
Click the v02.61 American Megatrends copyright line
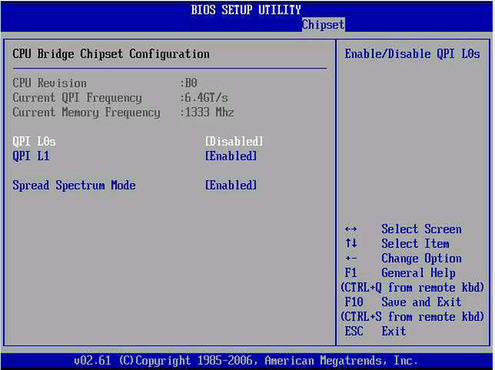coord(246,361)
